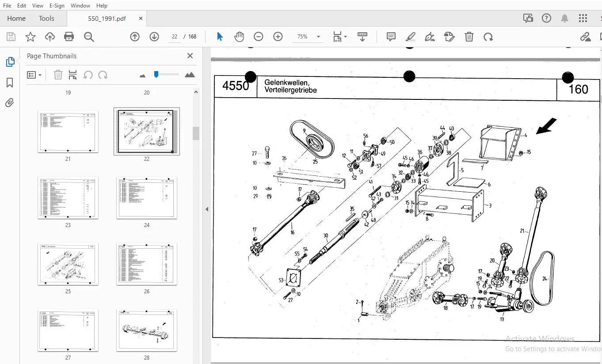The height and width of the screenshot is (364, 602).
Task: Close the Page Thumbnails panel
Action: 190,56
